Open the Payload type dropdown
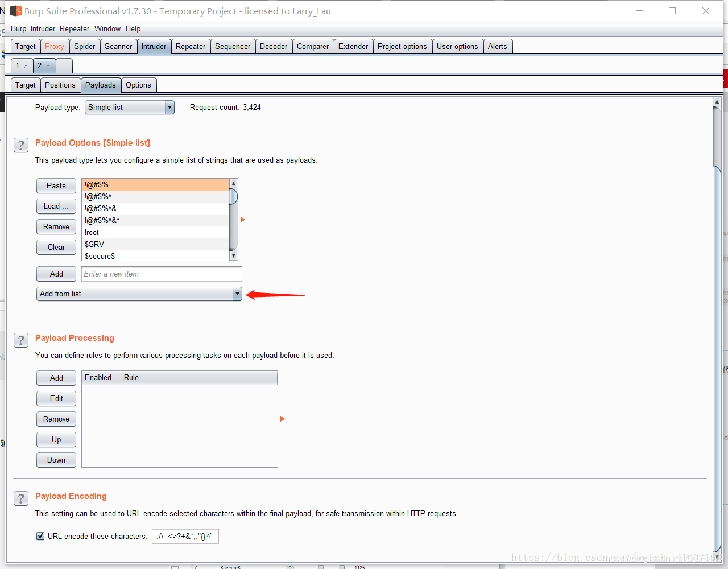This screenshot has width=728, height=569. tap(130, 107)
